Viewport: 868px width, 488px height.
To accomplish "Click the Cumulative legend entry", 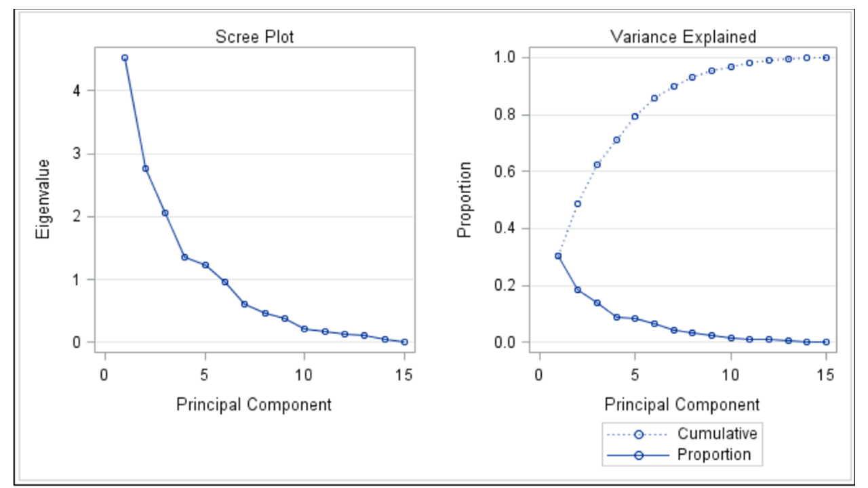I will pos(717,434).
